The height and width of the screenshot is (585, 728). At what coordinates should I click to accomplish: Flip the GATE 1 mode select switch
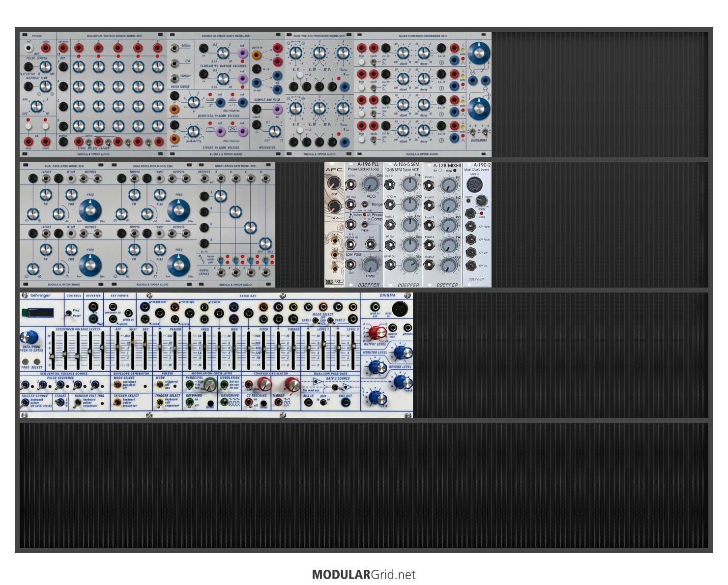pyautogui.click(x=316, y=321)
